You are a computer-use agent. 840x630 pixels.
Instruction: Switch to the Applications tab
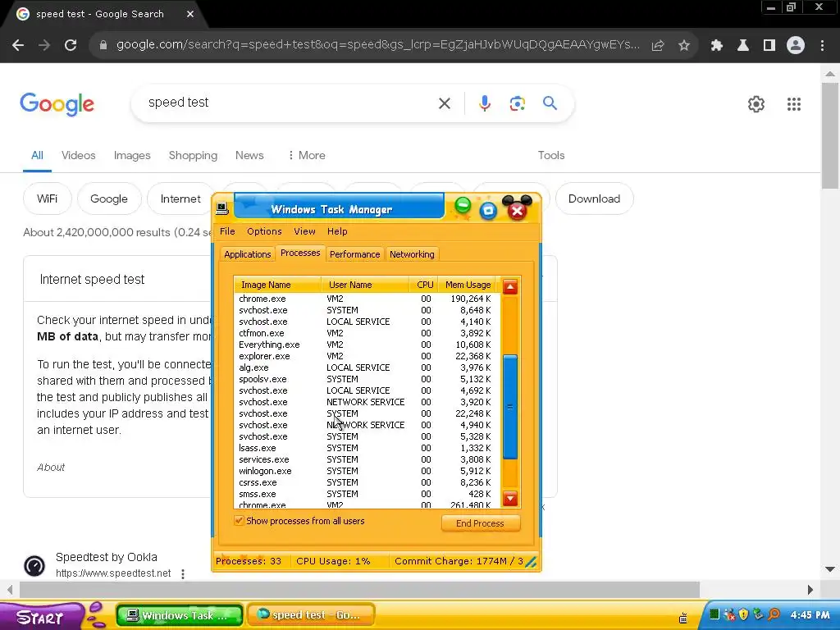click(248, 254)
